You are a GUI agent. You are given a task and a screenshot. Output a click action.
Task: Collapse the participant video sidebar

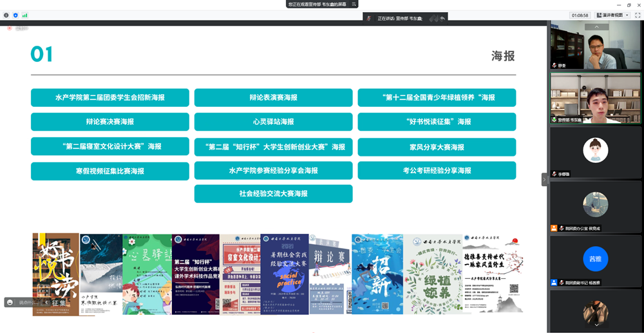click(x=544, y=180)
